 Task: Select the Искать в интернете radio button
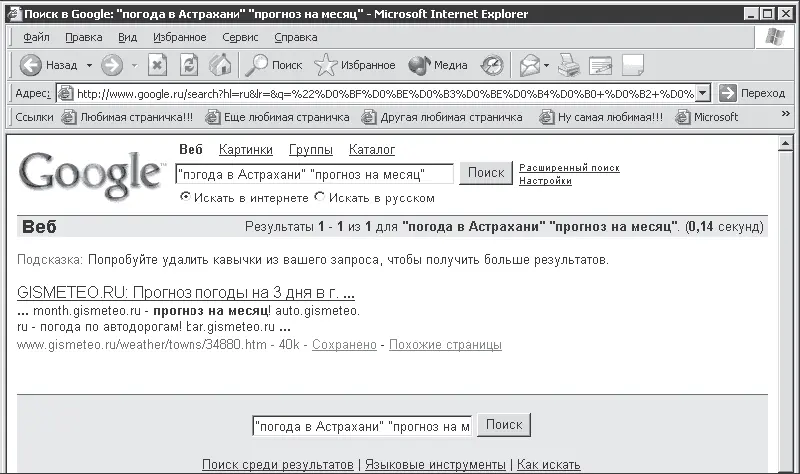[x=185, y=196]
